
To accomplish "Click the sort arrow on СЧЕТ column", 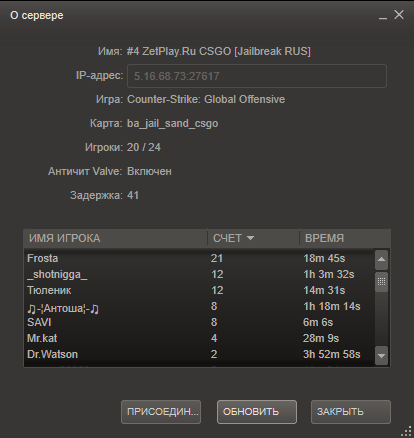I will [250, 238].
